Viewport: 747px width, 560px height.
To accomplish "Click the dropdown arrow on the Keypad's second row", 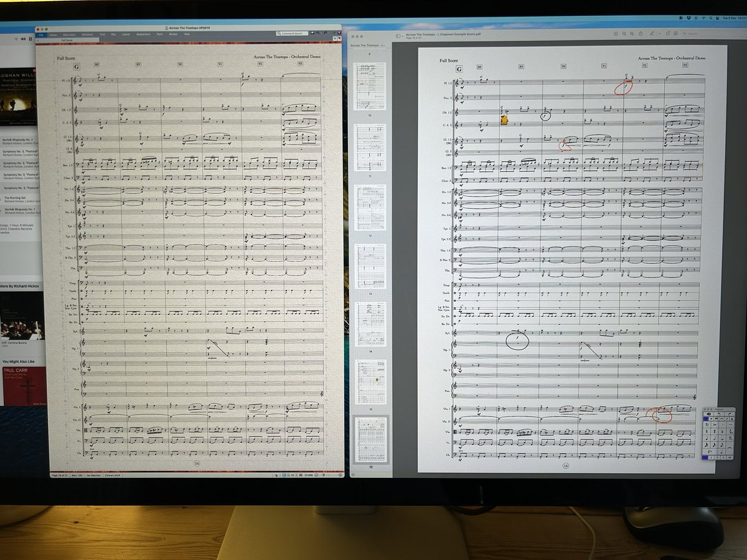I will [x=710, y=419].
